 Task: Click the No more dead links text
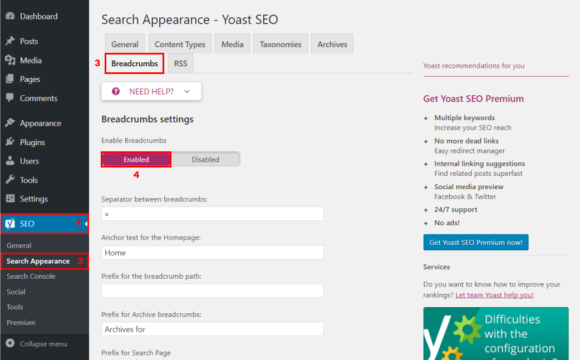(x=466, y=141)
